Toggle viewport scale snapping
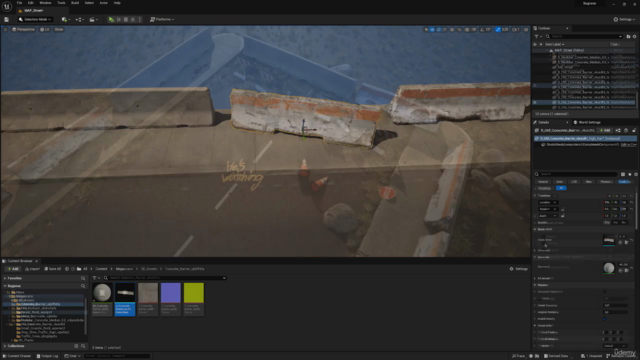Viewport: 640px width, 360px height. pyautogui.click(x=498, y=29)
